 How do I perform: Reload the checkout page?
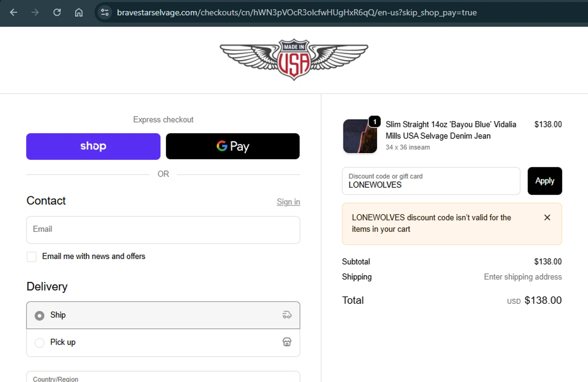pyautogui.click(x=57, y=13)
